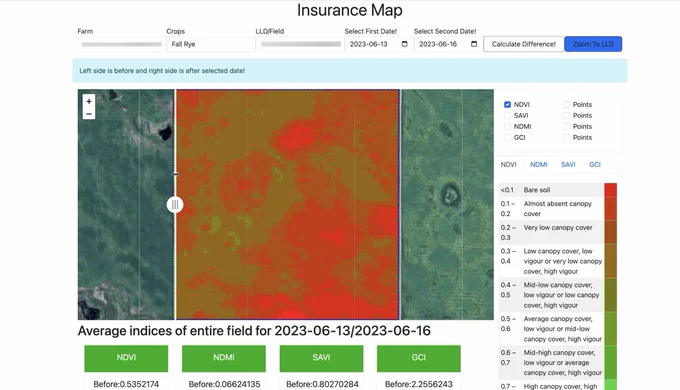Click swatch beside 0.5 – 0.6 legend row
Image resolution: width=680 pixels, height=390 pixels.
[x=611, y=328]
